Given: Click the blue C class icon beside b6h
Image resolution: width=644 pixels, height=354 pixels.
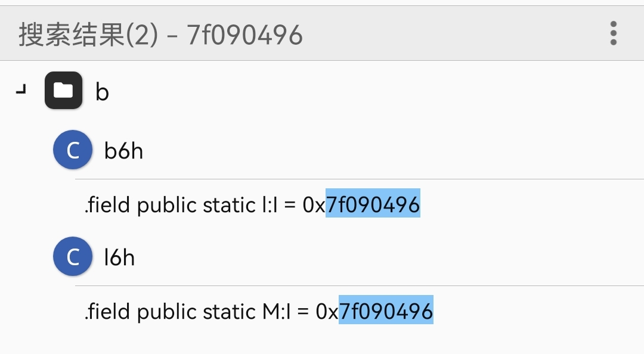Looking at the screenshot, I should [73, 150].
